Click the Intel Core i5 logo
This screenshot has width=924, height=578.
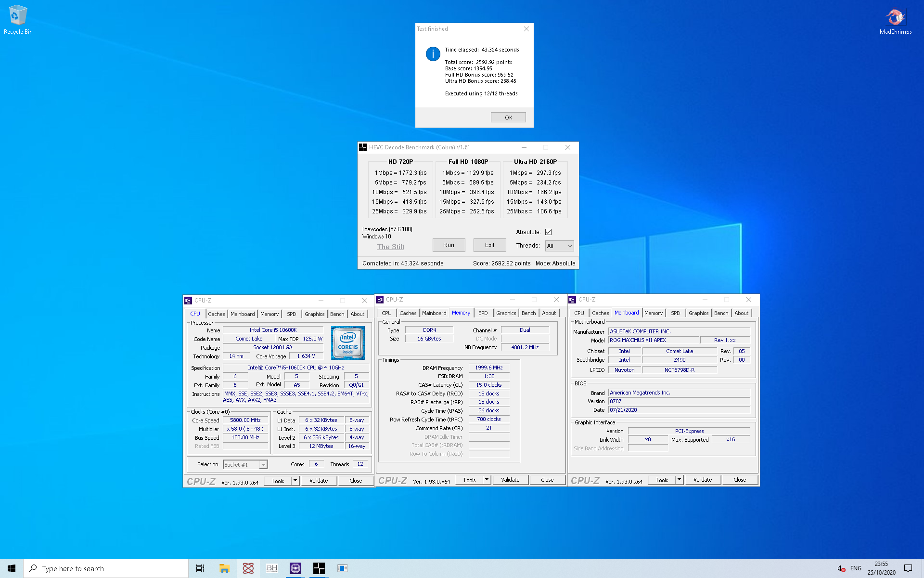click(348, 343)
